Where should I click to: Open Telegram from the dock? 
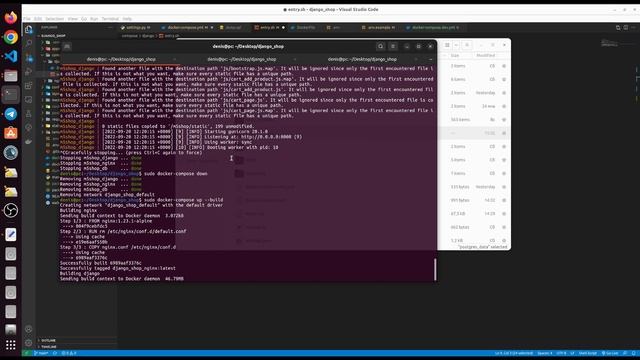click(11, 114)
